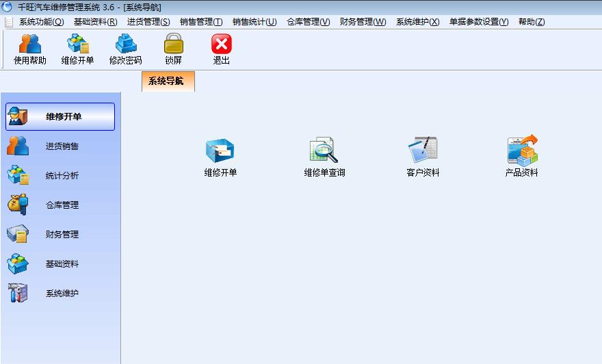Viewport: 602px width, 364px height.
Task: Click the red 退出 exit icon
Action: coord(222,49)
